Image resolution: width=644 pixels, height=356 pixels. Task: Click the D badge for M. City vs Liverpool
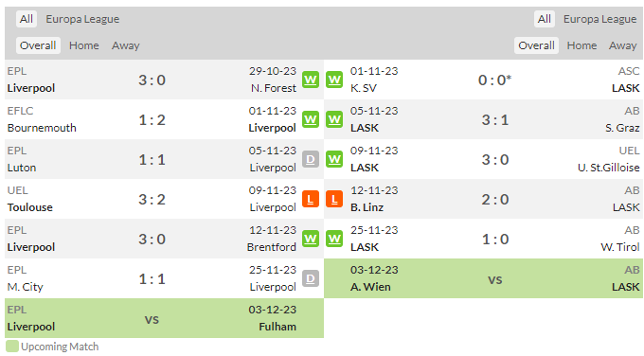click(x=311, y=278)
